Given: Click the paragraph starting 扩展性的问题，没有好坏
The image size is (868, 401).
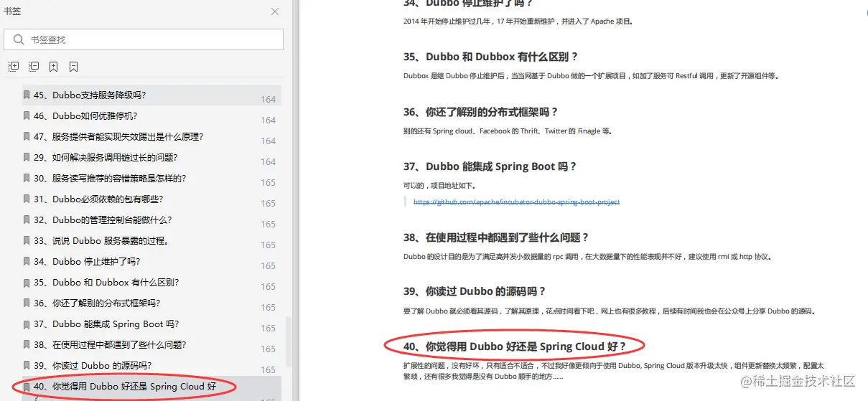Looking at the screenshot, I should [x=614, y=370].
